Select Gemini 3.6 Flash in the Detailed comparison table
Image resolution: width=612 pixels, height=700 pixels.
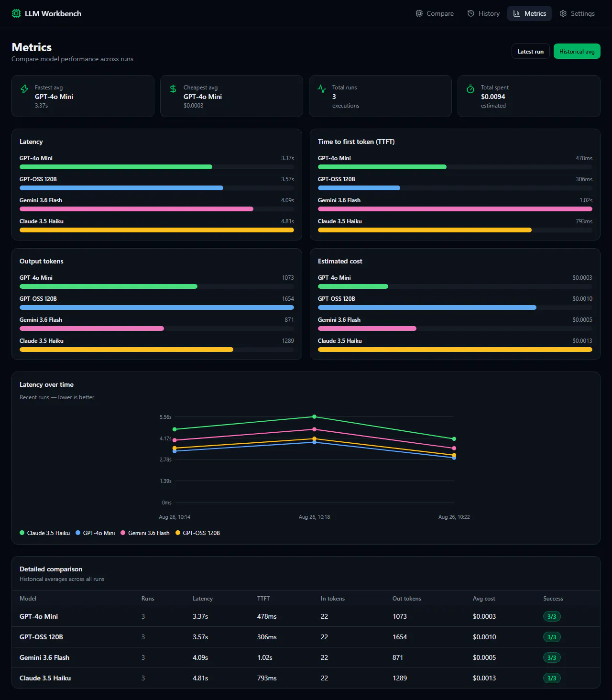[44, 658]
